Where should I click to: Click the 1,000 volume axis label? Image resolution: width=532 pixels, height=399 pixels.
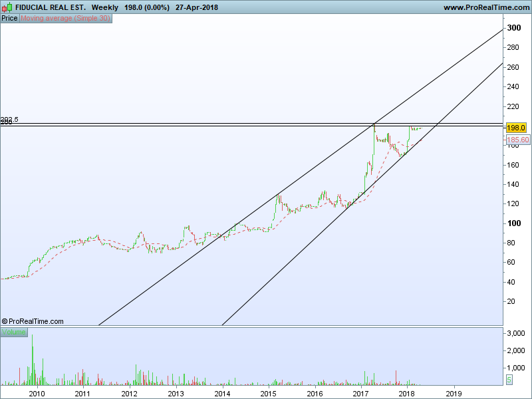(516, 368)
